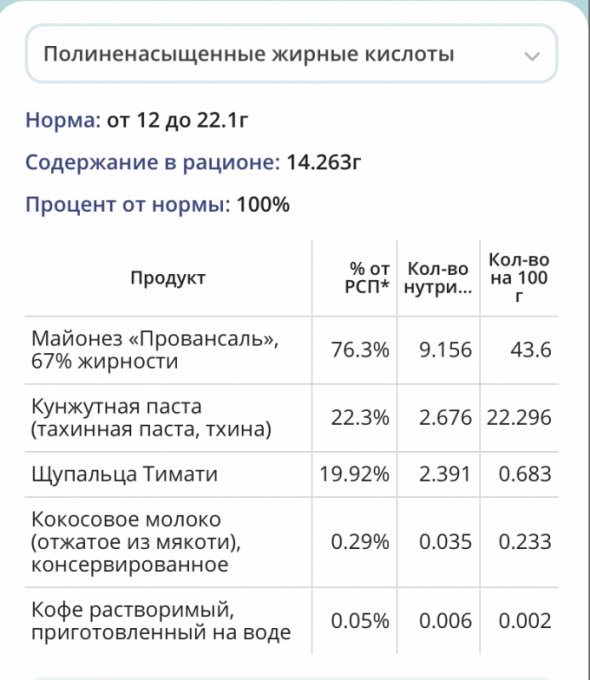Sort by the Продукт column header

[168, 278]
